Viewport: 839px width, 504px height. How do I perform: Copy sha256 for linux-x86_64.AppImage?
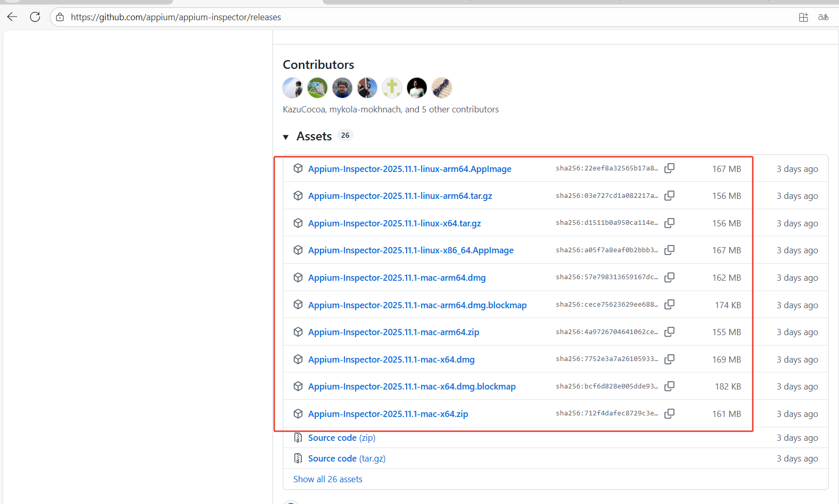(670, 250)
